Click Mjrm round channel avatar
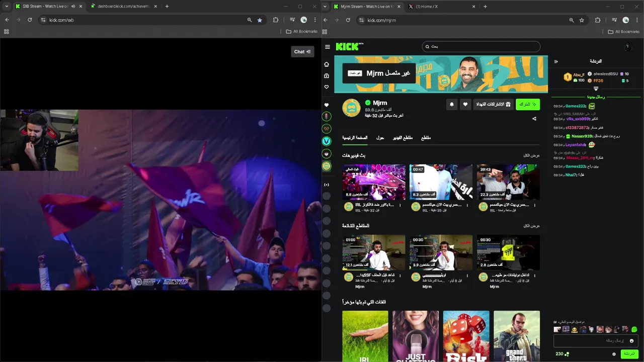 pyautogui.click(x=351, y=108)
